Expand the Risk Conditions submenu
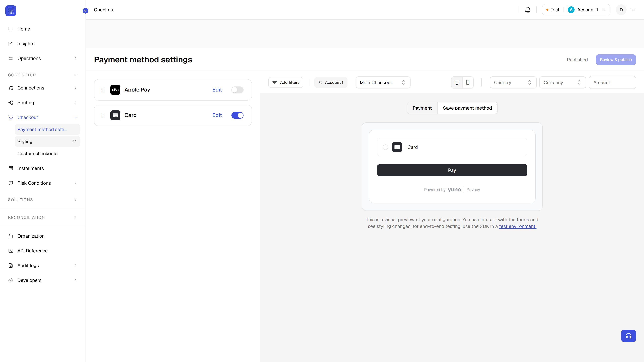Screen dimensions: 644x362 [x=75, y=183]
